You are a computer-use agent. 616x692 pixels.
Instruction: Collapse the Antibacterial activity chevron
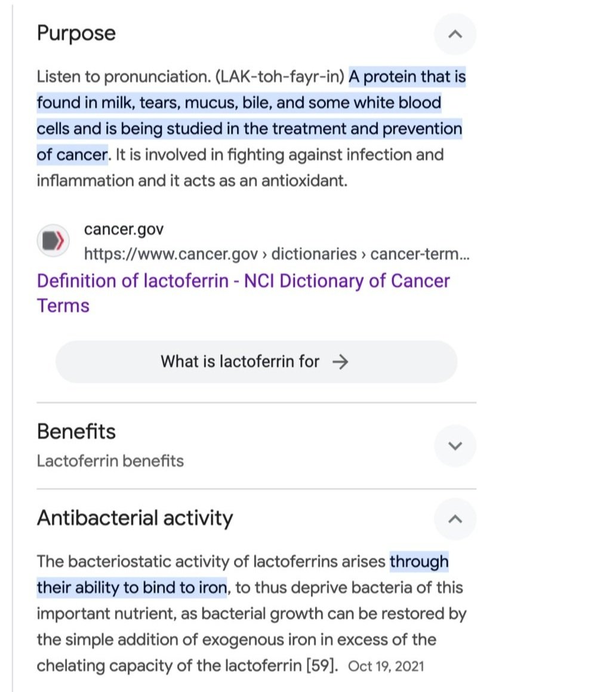tap(455, 519)
